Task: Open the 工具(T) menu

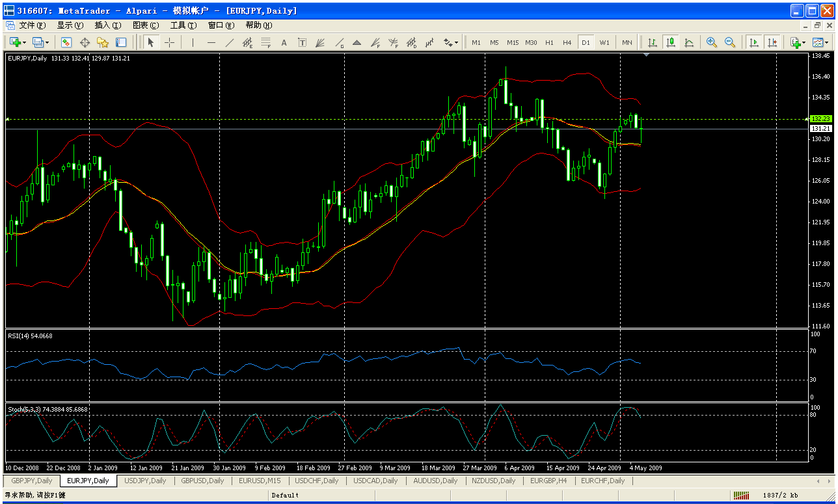Action: coord(183,25)
